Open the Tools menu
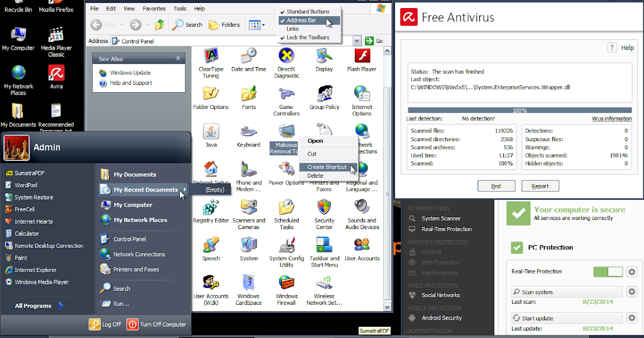Image resolution: width=644 pixels, height=338 pixels. (x=180, y=9)
